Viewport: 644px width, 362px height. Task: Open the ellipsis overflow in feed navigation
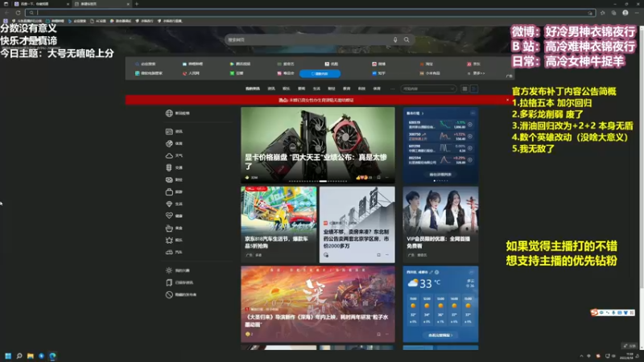[392, 88]
